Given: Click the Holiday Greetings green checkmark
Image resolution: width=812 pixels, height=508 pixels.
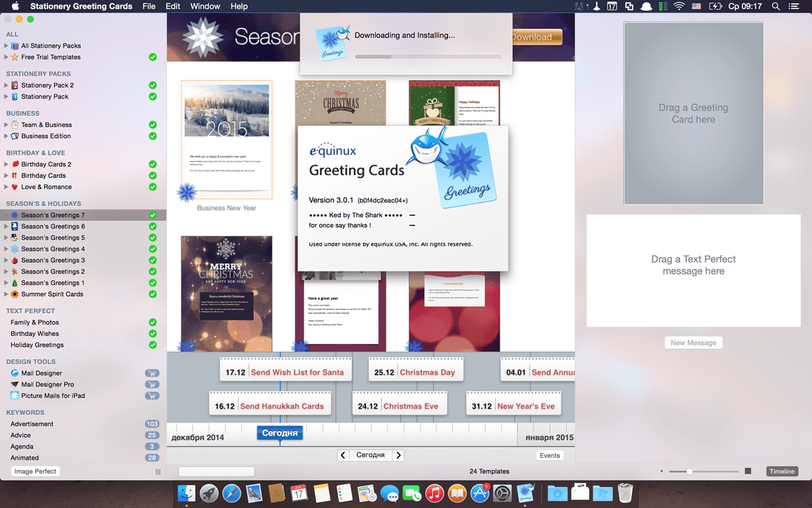Looking at the screenshot, I should (x=153, y=345).
